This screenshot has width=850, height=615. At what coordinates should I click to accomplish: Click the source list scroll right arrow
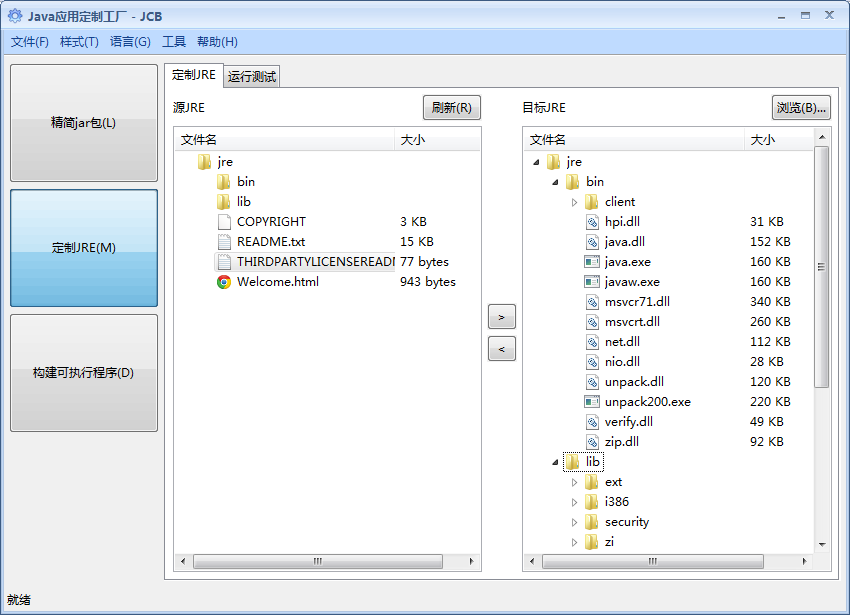tap(471, 561)
